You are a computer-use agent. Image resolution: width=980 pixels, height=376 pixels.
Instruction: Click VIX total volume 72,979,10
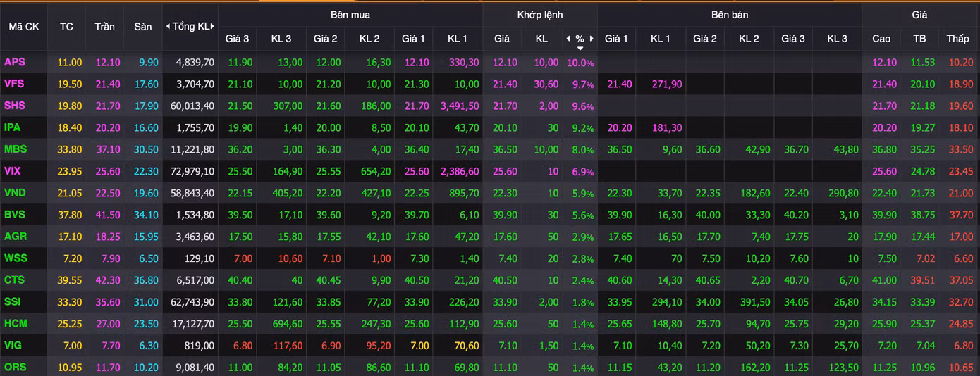coord(192,172)
